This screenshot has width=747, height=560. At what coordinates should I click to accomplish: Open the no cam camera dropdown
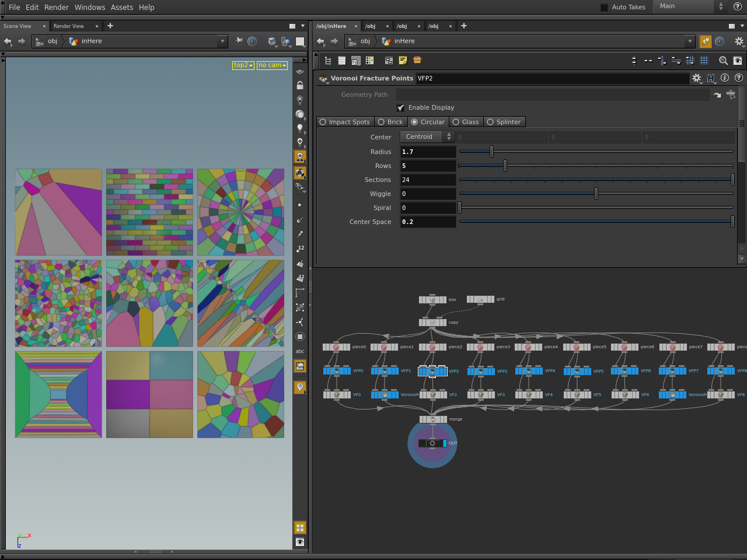(x=272, y=65)
